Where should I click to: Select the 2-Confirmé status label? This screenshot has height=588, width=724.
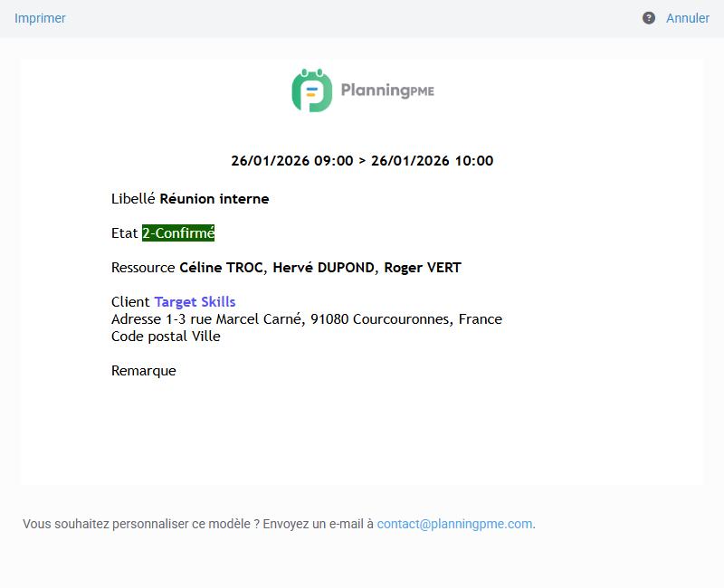[x=178, y=233]
